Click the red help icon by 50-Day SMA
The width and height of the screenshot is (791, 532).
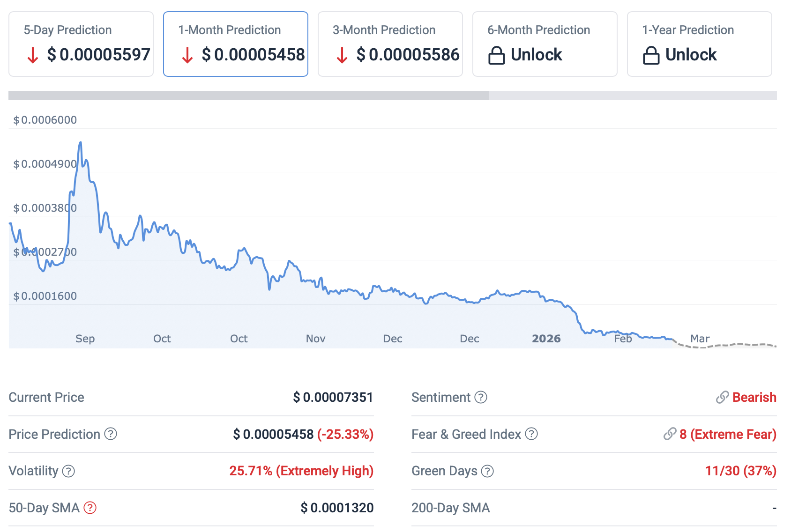[x=90, y=508]
